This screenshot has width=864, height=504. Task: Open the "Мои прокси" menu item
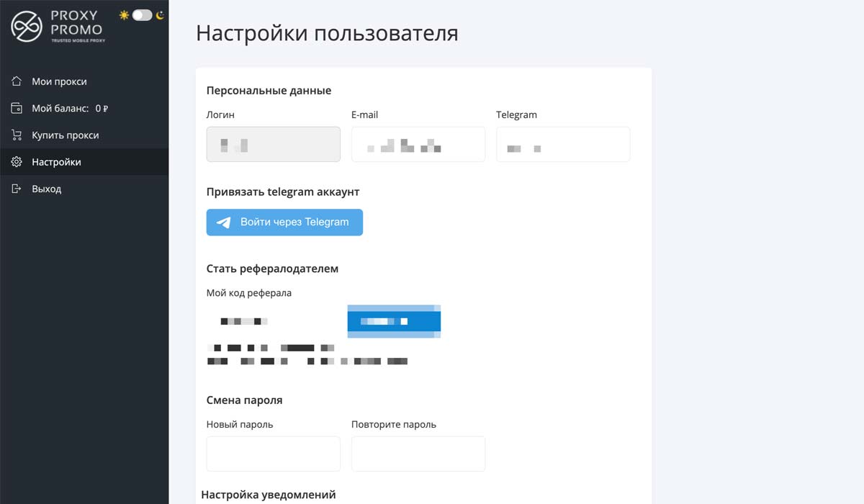point(59,81)
